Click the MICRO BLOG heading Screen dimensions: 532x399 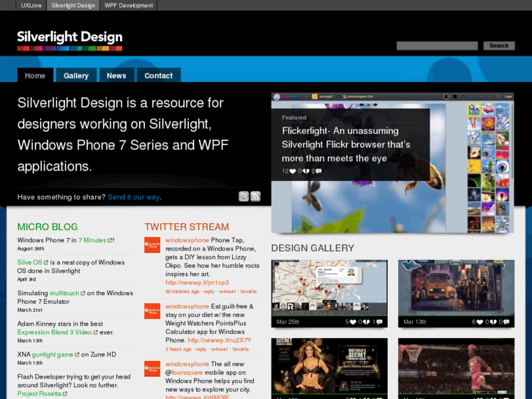click(48, 227)
